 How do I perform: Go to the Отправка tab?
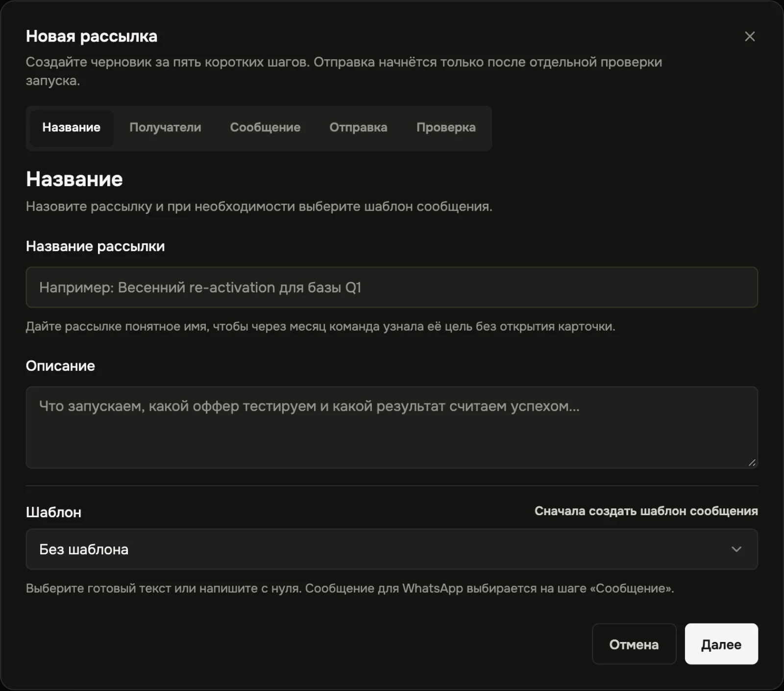pyautogui.click(x=358, y=127)
